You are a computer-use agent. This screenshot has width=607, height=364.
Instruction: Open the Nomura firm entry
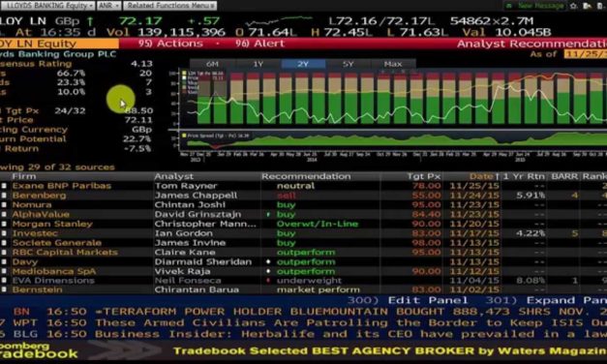32,205
